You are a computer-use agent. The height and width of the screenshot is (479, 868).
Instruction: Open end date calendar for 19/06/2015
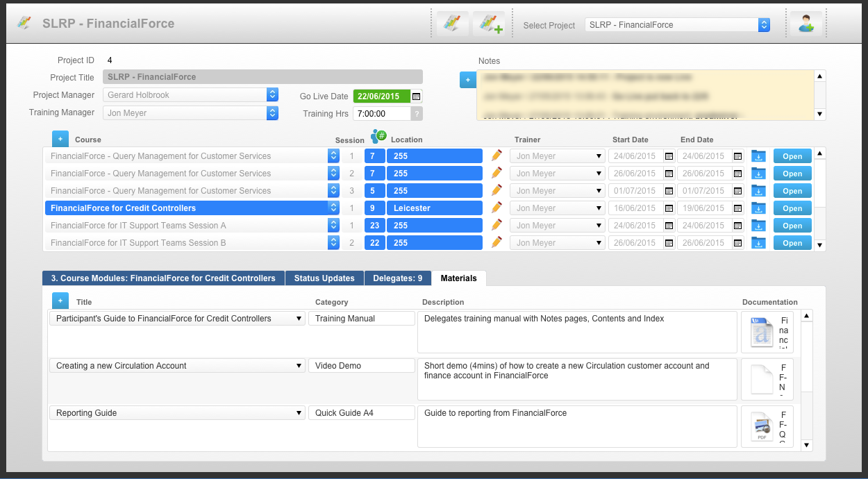tap(737, 208)
